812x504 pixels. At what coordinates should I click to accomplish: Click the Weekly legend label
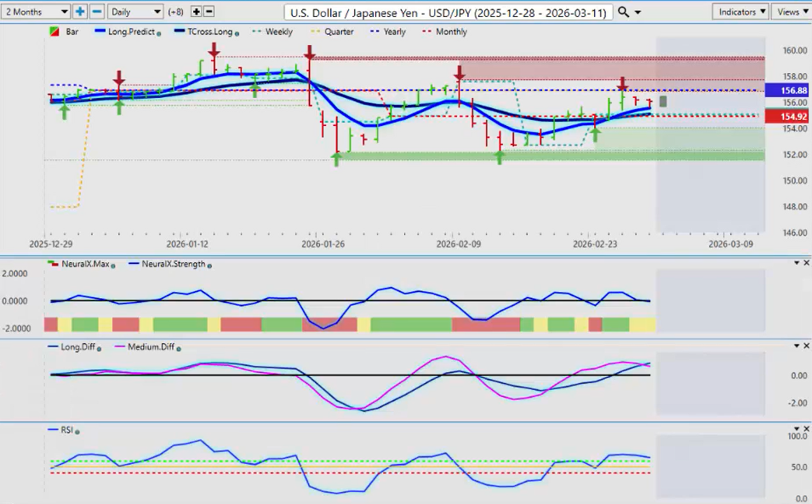click(x=278, y=31)
